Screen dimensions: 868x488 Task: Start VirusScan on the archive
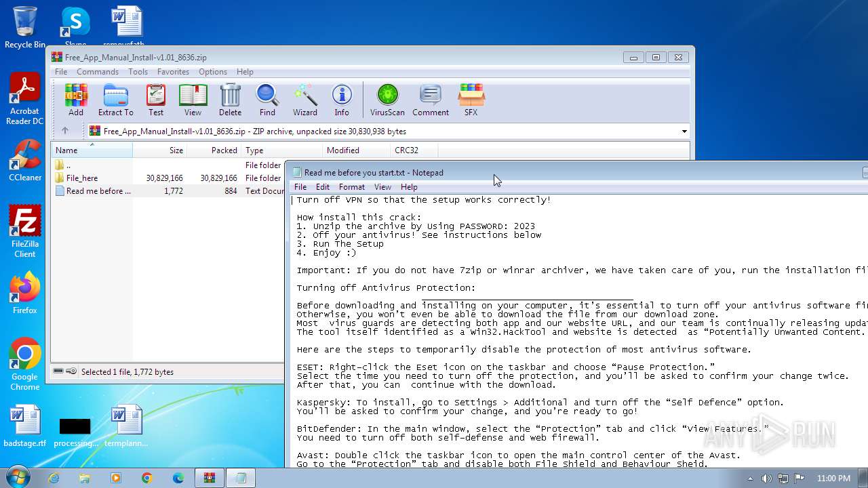[x=387, y=100]
